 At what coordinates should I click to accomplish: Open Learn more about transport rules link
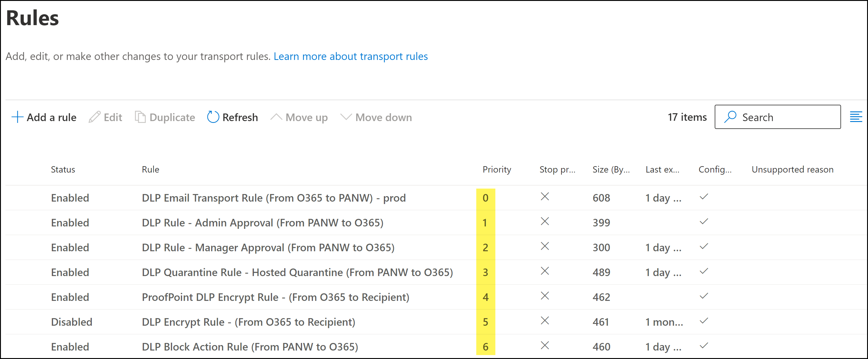pyautogui.click(x=351, y=56)
